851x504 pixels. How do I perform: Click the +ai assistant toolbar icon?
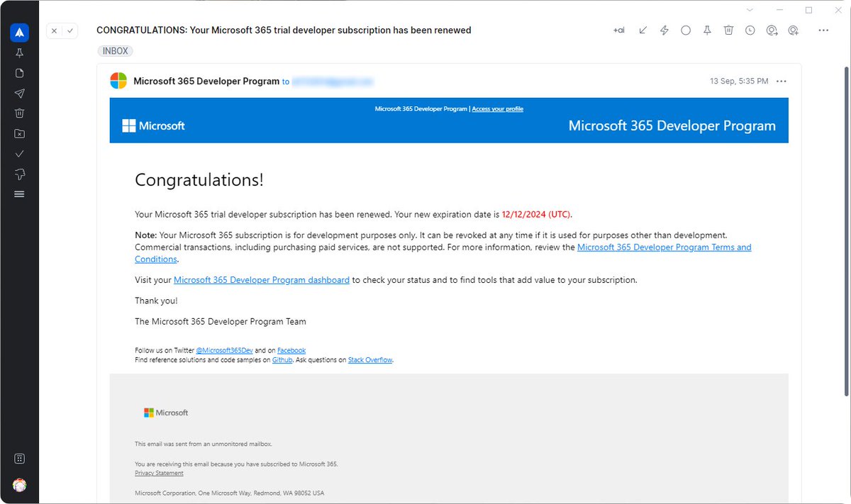(x=618, y=30)
